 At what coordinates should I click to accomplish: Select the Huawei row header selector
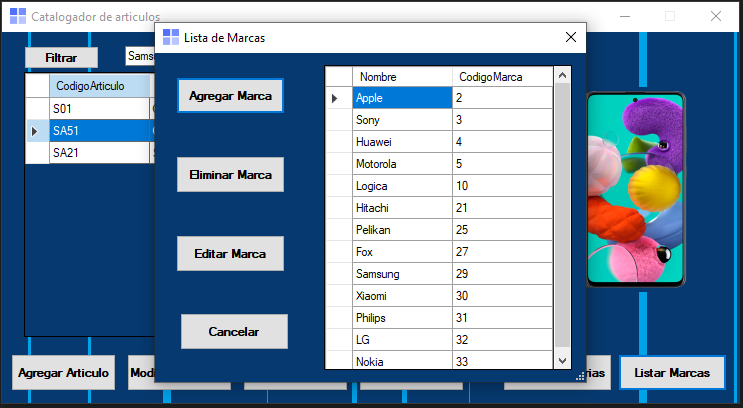[339, 142]
